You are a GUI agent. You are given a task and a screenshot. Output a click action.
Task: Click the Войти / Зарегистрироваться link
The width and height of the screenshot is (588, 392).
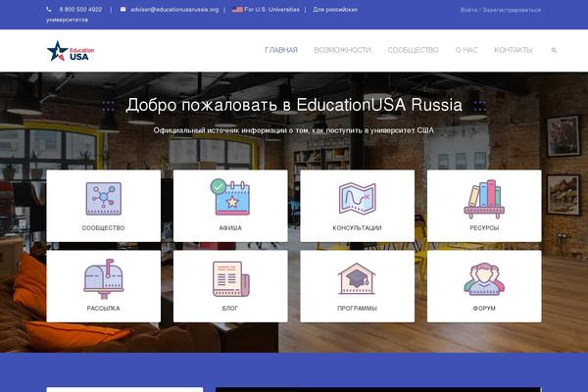(x=501, y=10)
